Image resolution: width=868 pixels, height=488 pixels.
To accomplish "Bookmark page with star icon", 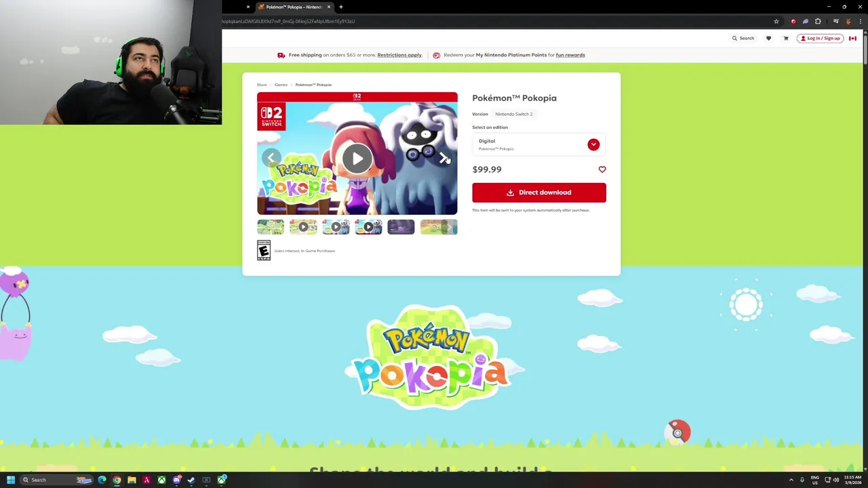I will pyautogui.click(x=776, y=21).
